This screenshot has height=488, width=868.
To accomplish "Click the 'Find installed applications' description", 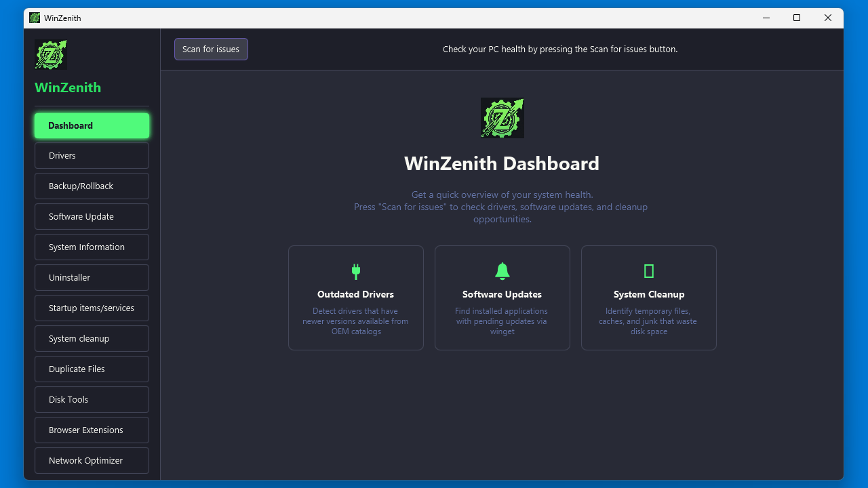I will [x=502, y=321].
